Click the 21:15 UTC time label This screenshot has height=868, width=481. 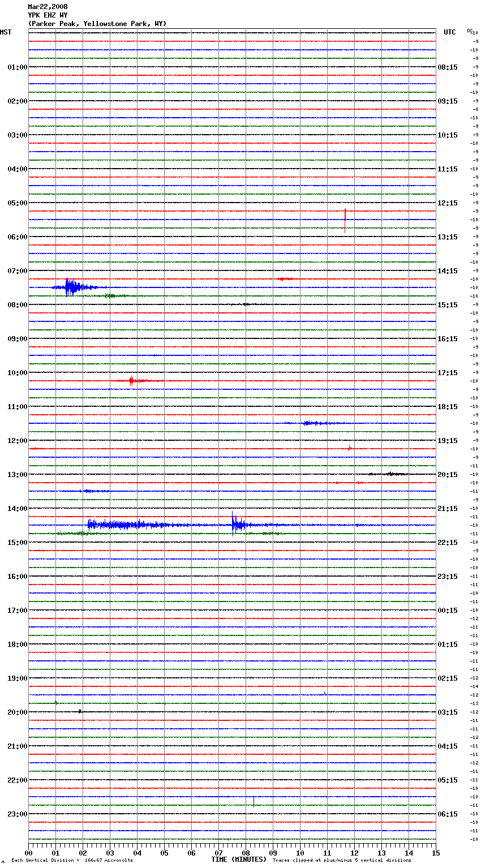click(x=448, y=509)
